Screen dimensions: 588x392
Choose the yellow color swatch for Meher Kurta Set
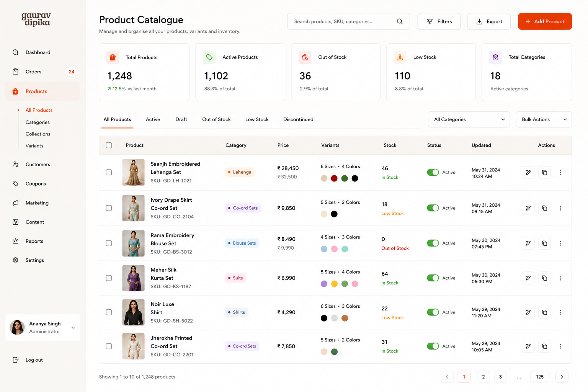coord(334,284)
